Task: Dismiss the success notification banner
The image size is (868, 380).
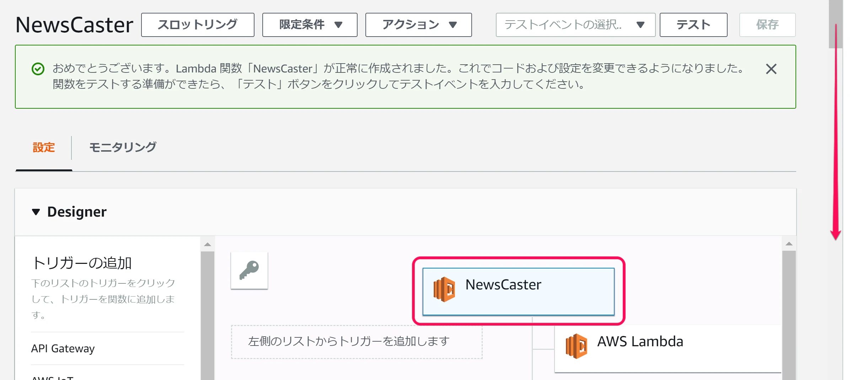Action: [x=771, y=69]
